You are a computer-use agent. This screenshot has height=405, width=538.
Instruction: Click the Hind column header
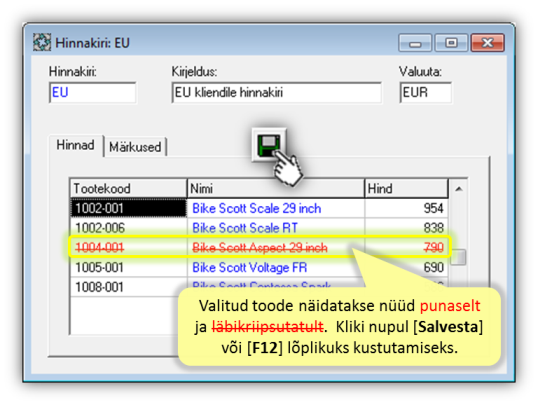[406, 188]
